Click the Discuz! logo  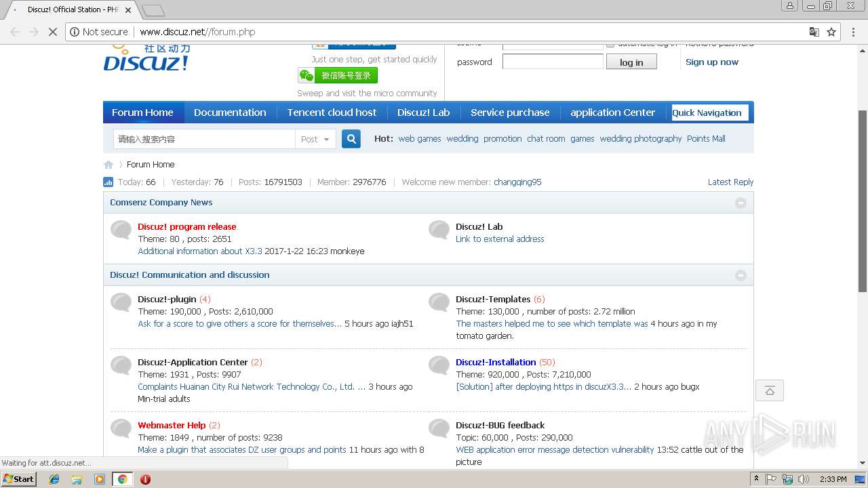(146, 58)
